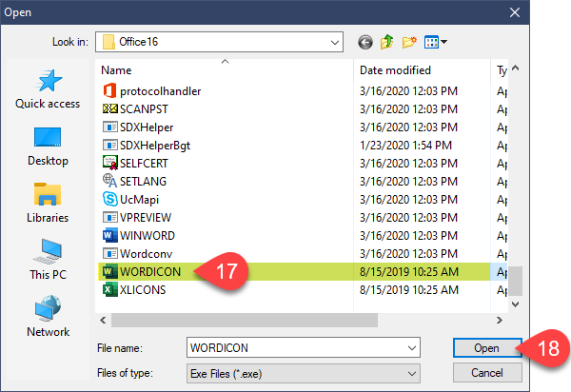This screenshot has height=392, width=571.
Task: Go back using the toolbar back arrow
Action: pos(364,42)
